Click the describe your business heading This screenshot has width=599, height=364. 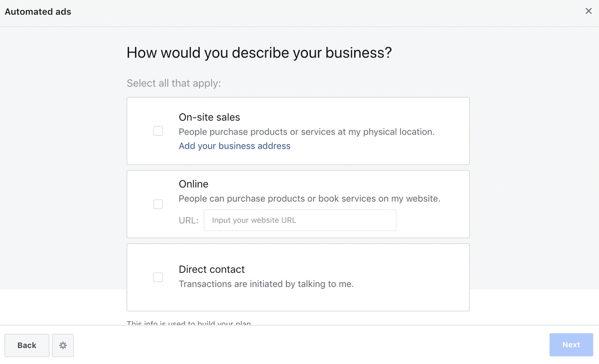(x=259, y=52)
